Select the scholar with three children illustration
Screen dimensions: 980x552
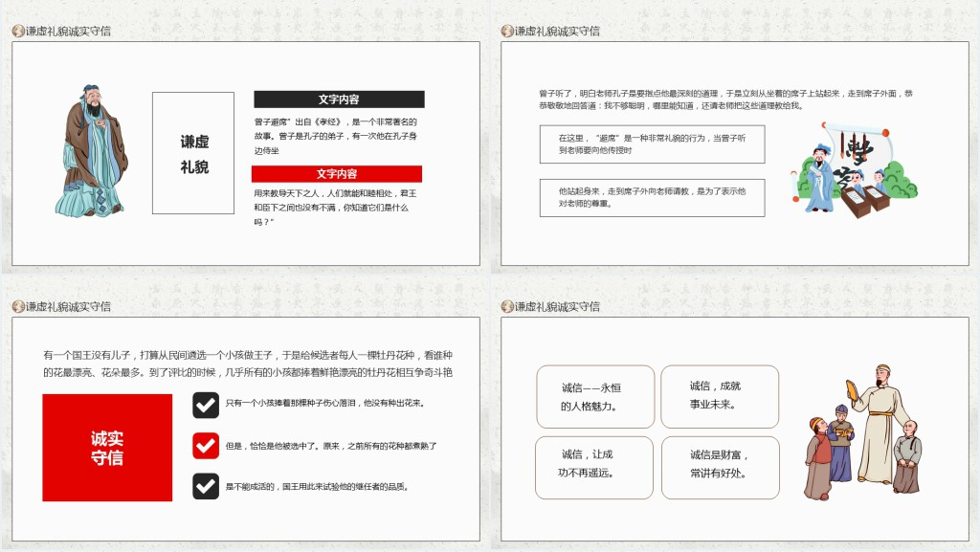point(862,432)
